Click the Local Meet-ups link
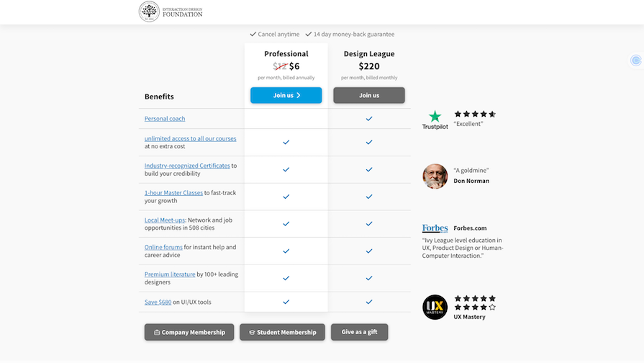Screen dimensions: 644x363 (165, 220)
